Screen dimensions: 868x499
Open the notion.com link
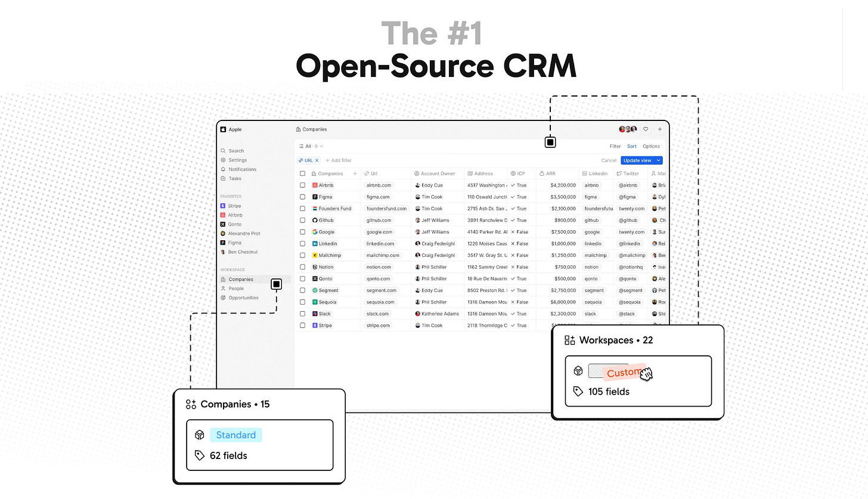379,267
